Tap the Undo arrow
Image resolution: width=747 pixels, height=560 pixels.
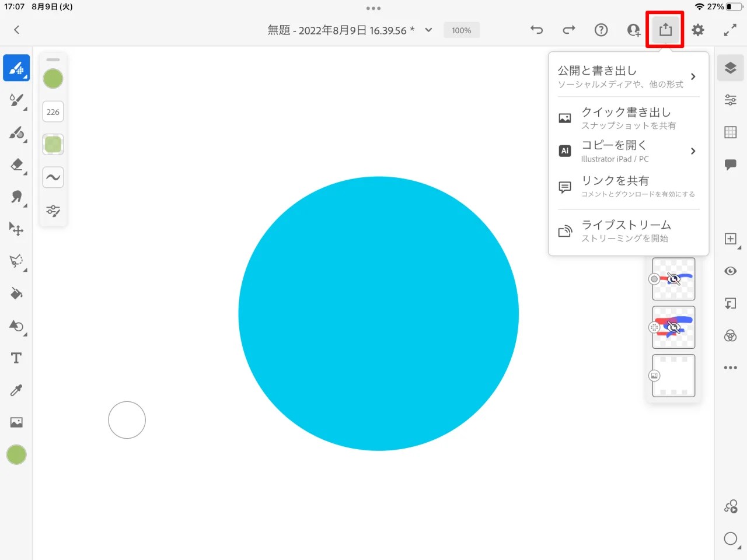point(536,30)
